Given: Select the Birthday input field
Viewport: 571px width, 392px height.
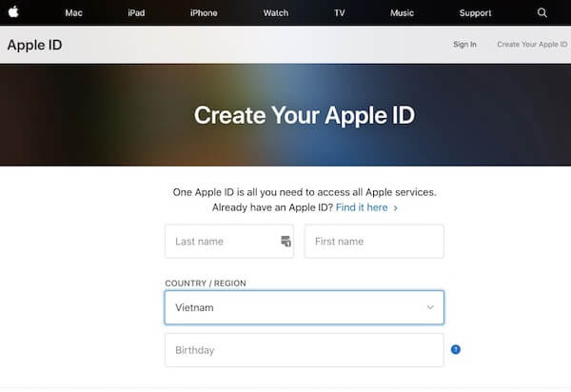Looking at the screenshot, I should (x=305, y=350).
